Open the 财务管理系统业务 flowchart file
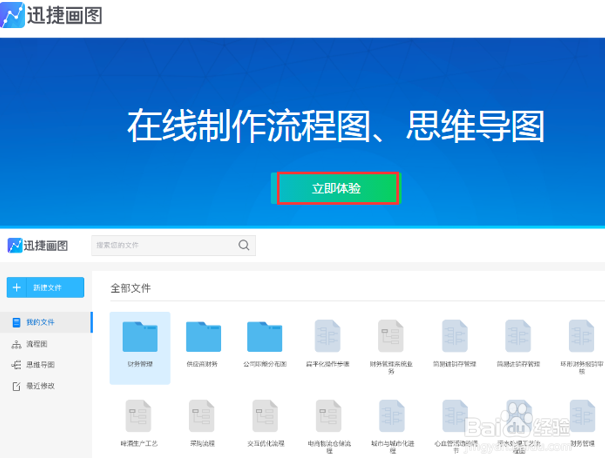This screenshot has width=605, height=467. [391, 347]
